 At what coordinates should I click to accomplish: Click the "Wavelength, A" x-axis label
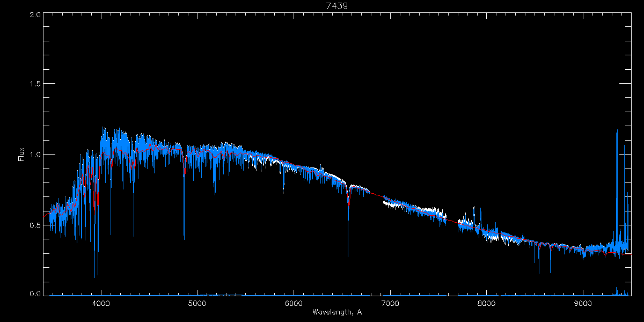click(x=336, y=312)
